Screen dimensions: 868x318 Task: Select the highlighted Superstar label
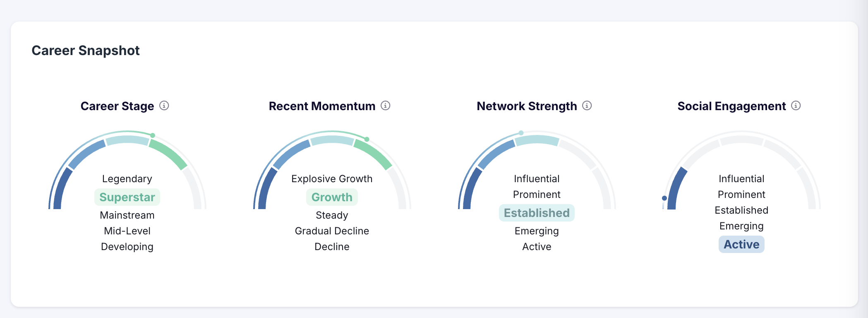click(x=127, y=197)
